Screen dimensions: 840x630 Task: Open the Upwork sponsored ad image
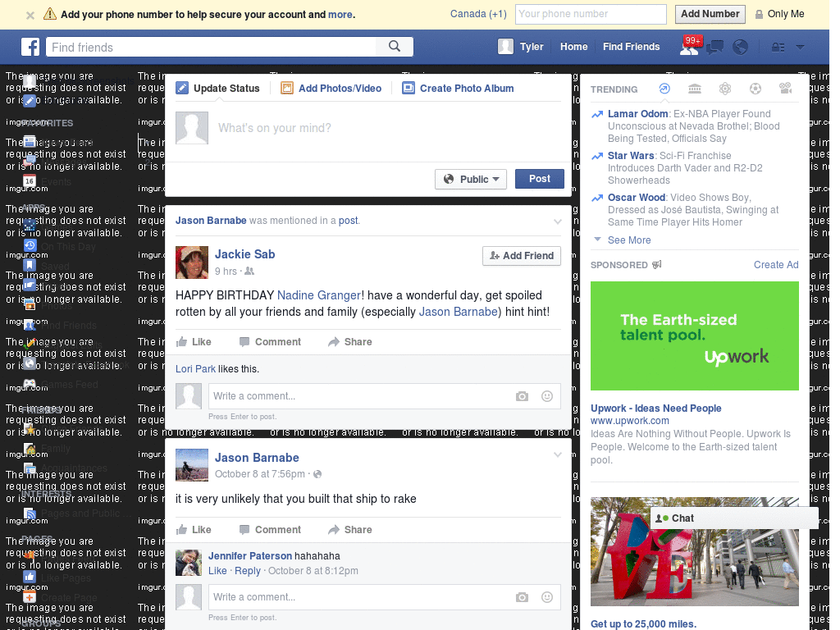[694, 336]
